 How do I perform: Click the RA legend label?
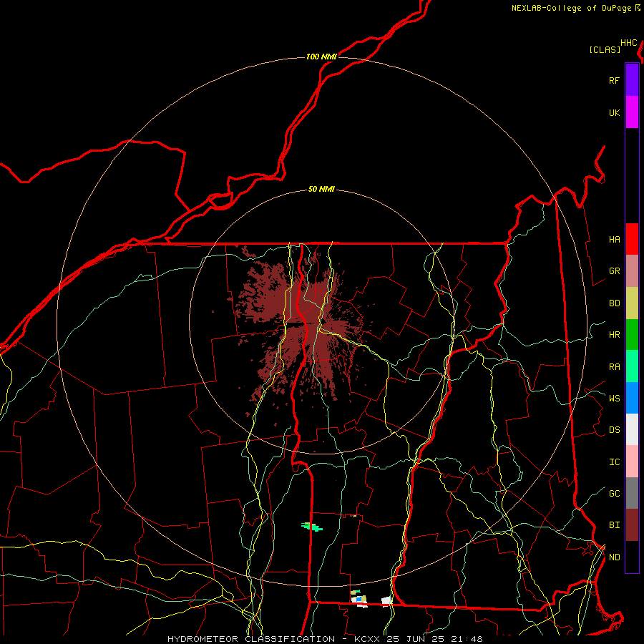click(x=614, y=367)
